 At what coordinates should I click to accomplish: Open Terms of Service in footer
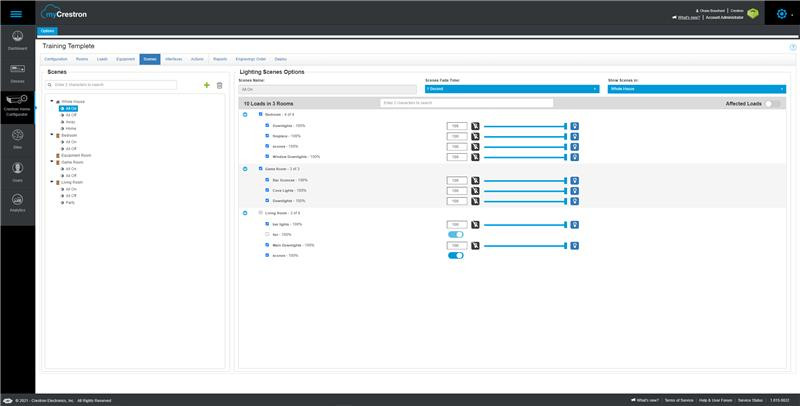679,400
